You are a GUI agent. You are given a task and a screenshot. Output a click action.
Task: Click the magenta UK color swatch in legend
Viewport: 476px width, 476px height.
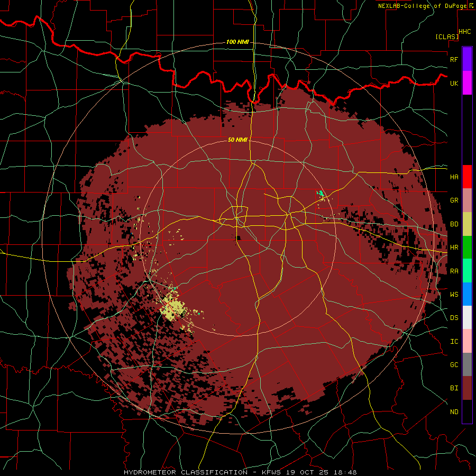tap(467, 83)
